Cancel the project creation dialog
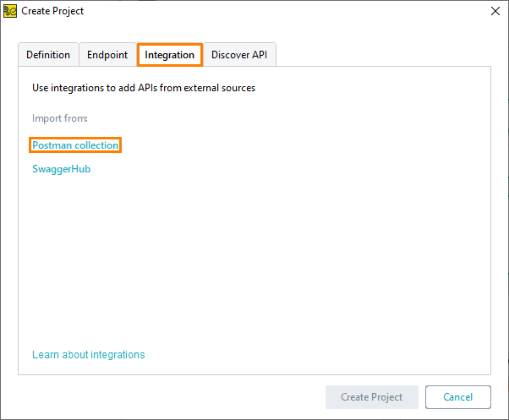This screenshot has height=420, width=509. pos(458,397)
